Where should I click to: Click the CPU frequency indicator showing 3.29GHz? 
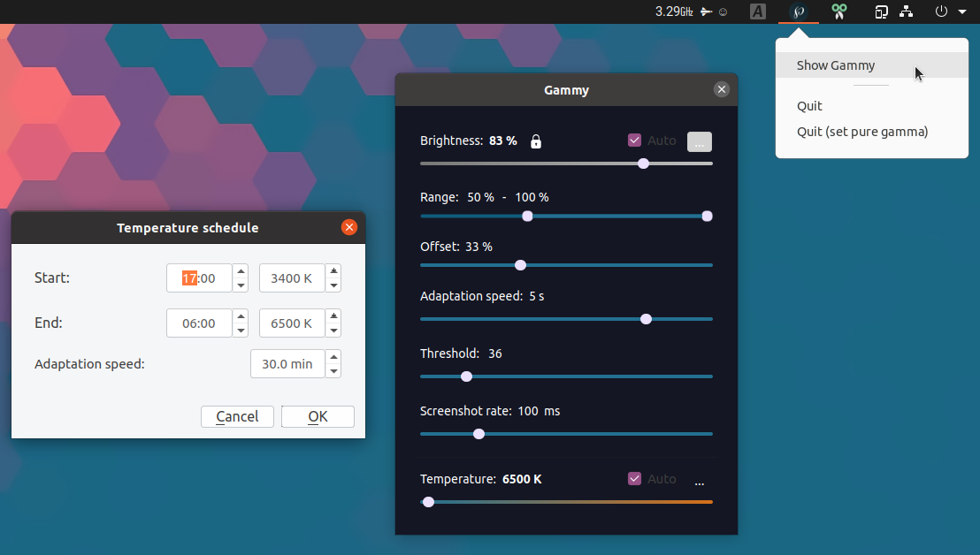[x=672, y=12]
